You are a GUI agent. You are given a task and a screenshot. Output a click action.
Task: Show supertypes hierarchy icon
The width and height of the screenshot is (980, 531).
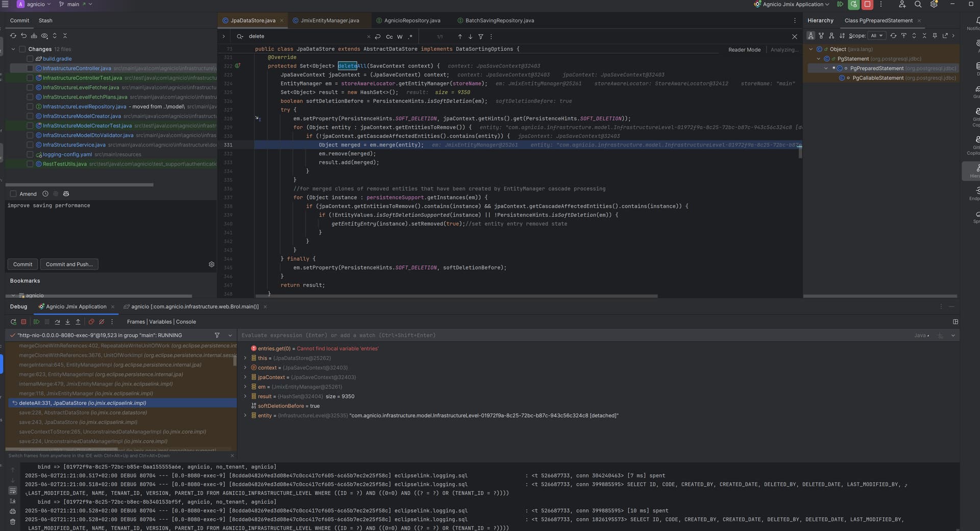tap(821, 36)
